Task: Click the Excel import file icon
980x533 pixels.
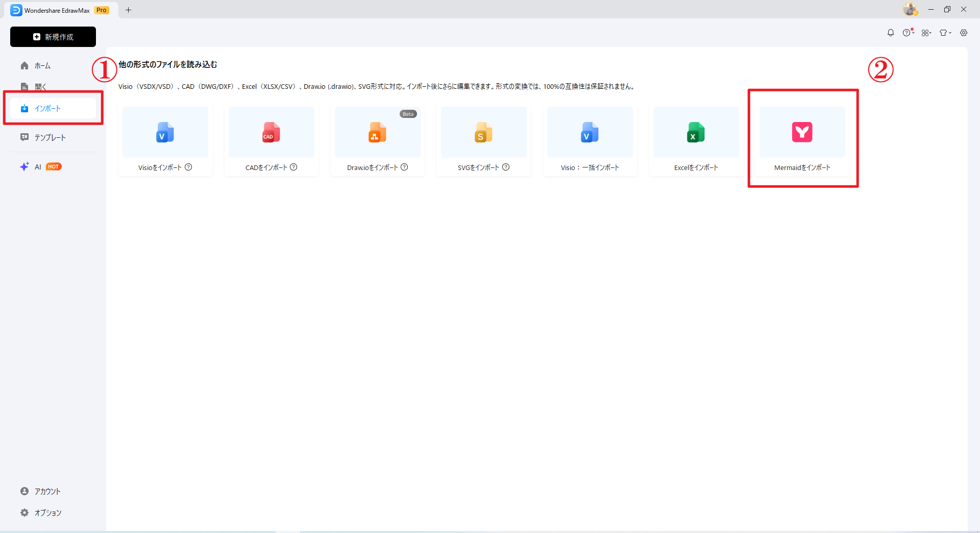Action: pyautogui.click(x=696, y=132)
